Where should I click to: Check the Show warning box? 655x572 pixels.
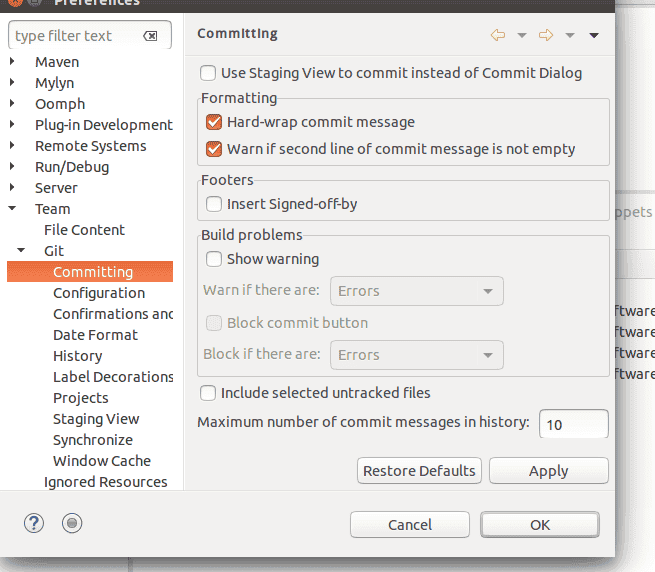pyautogui.click(x=214, y=259)
